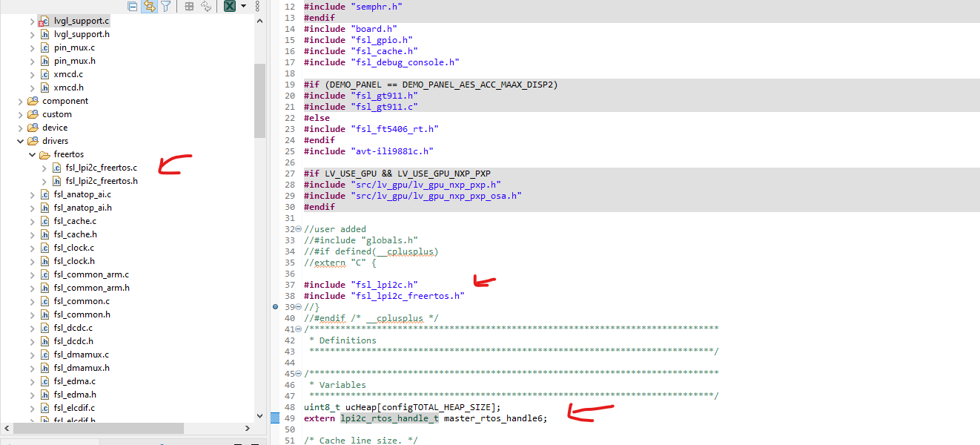
Task: Click the component folder icon
Action: click(33, 101)
